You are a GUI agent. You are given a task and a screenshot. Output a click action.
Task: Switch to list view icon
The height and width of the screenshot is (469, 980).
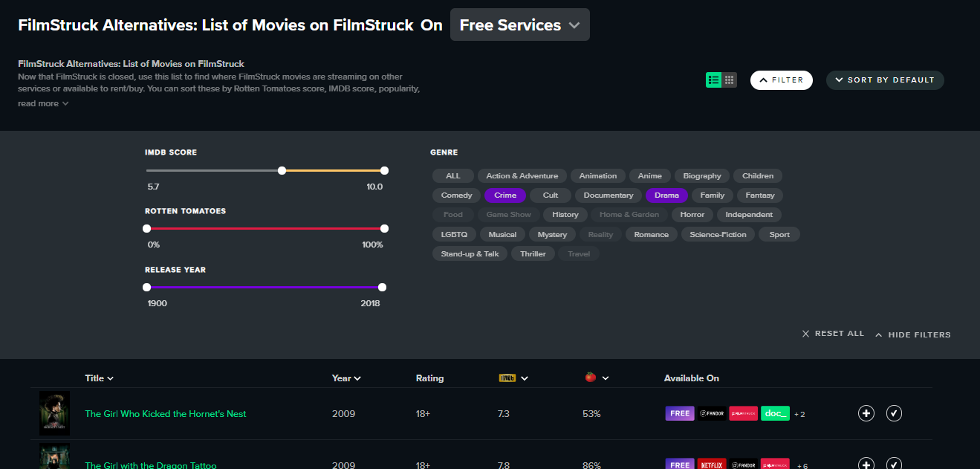[713, 80]
